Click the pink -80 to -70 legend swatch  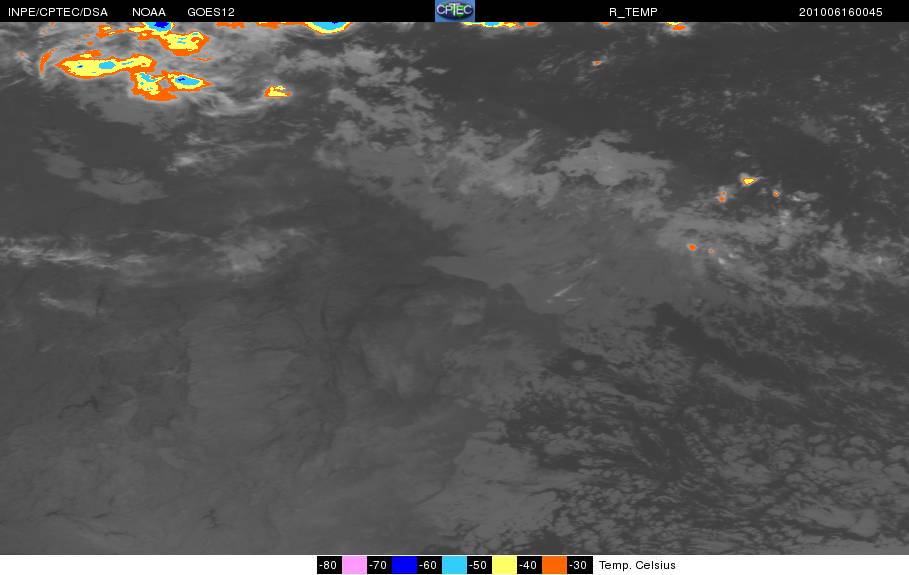point(354,565)
